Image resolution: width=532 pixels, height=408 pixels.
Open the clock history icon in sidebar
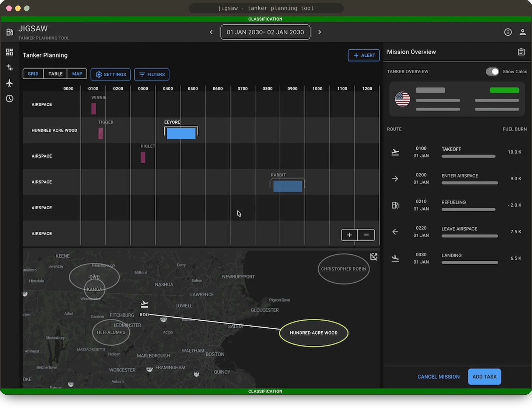click(x=10, y=98)
